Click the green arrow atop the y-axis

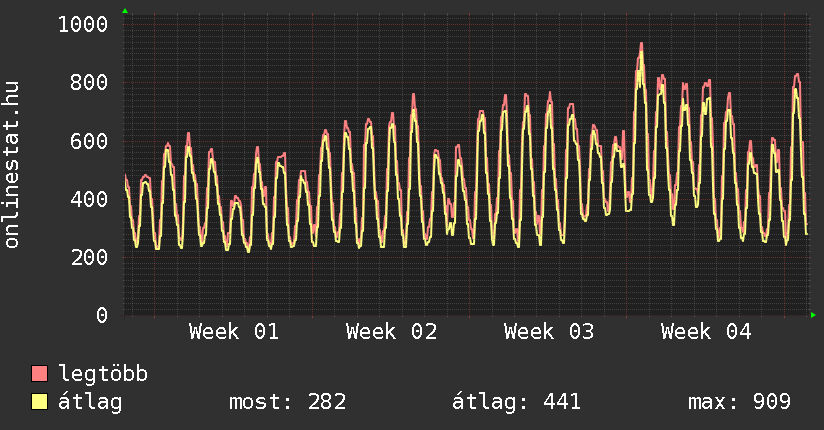click(125, 11)
